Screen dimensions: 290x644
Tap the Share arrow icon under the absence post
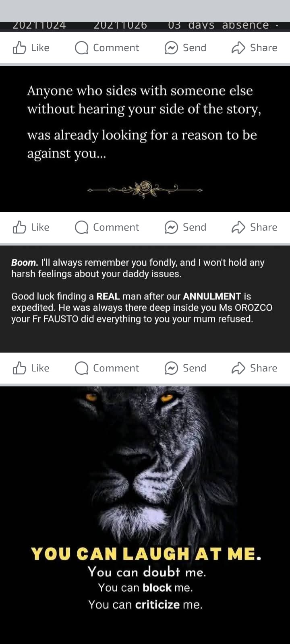click(238, 48)
